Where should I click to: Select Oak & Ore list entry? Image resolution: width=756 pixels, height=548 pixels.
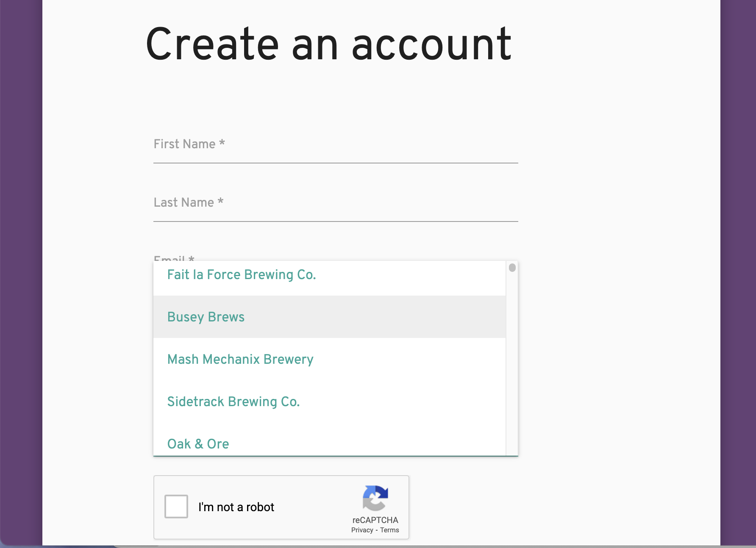[330, 440]
